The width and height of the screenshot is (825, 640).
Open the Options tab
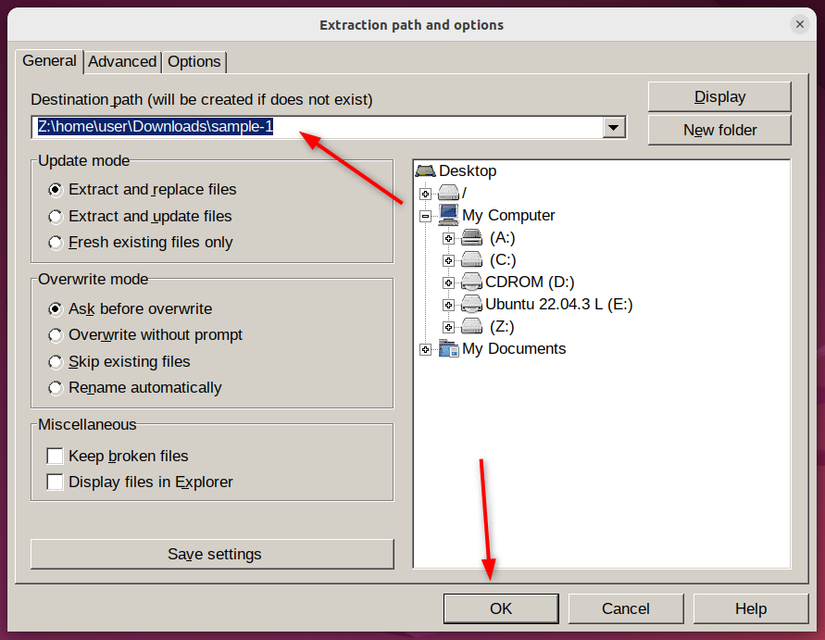(194, 61)
